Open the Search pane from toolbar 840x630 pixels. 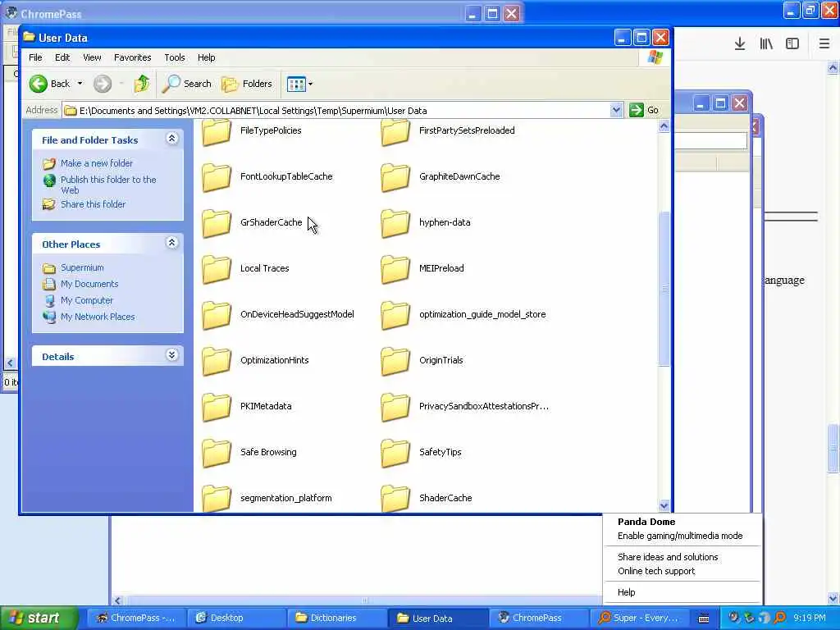(x=187, y=84)
